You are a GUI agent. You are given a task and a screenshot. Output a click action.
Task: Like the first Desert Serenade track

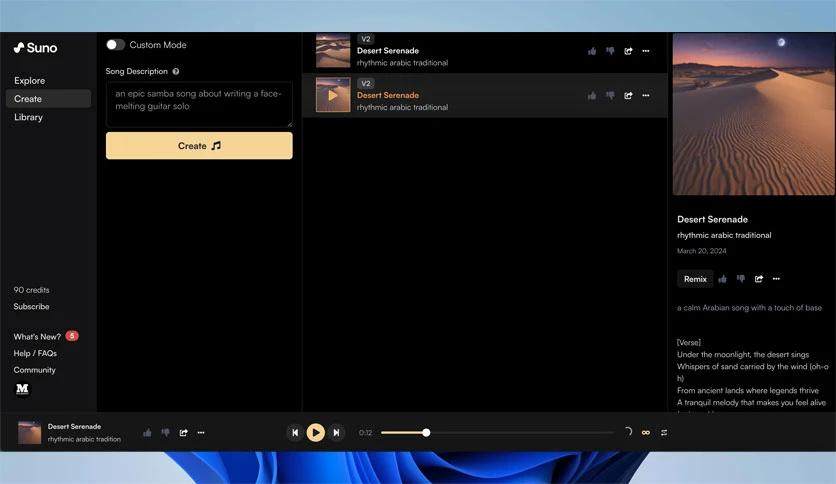click(x=592, y=51)
